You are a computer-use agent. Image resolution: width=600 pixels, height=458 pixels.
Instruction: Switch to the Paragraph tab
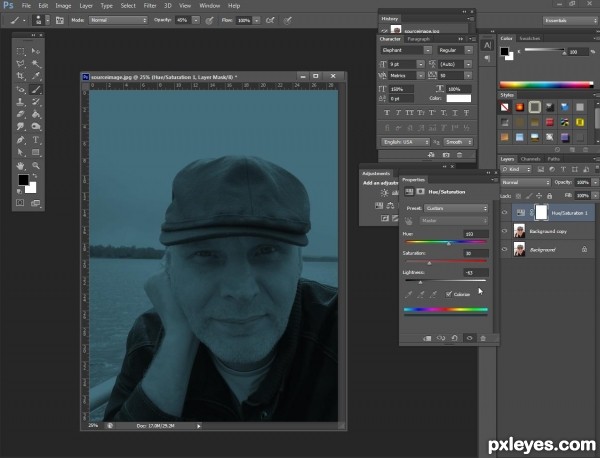(418, 39)
